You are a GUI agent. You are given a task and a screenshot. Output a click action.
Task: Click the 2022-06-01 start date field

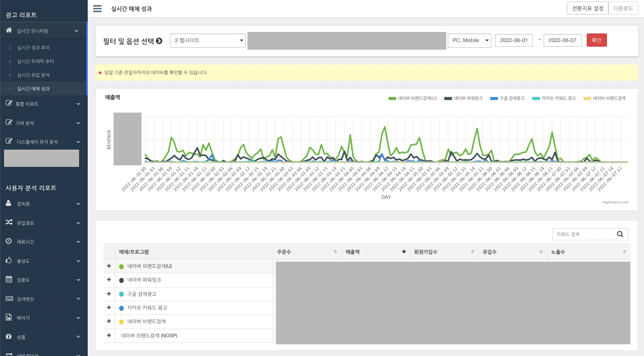(x=514, y=41)
